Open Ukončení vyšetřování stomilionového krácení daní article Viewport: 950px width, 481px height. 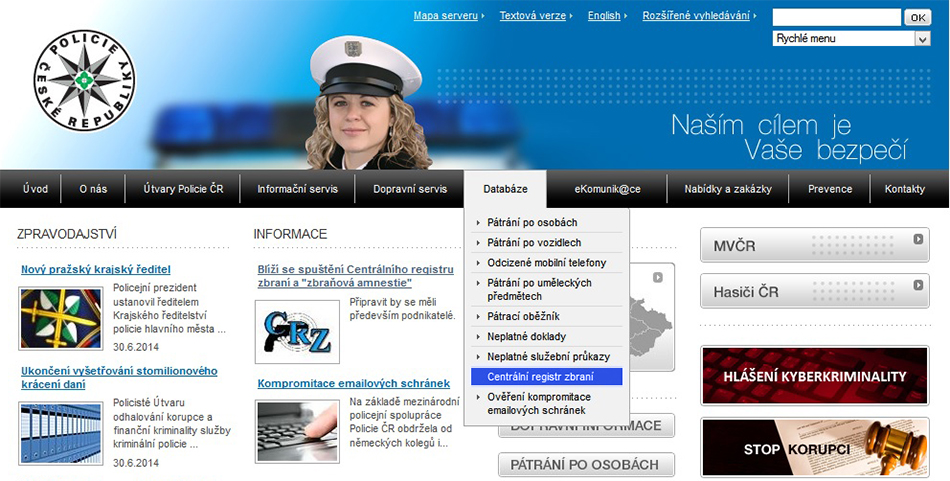coord(119,377)
